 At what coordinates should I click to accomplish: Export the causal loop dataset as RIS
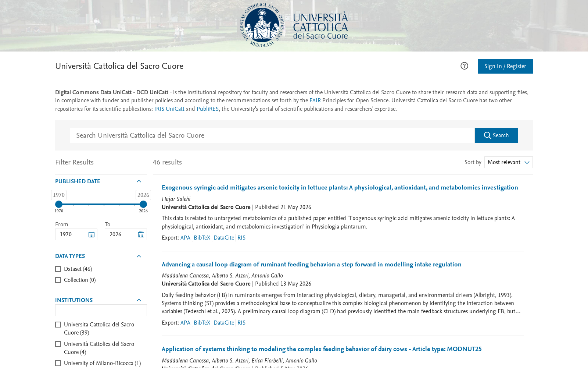tap(241, 323)
